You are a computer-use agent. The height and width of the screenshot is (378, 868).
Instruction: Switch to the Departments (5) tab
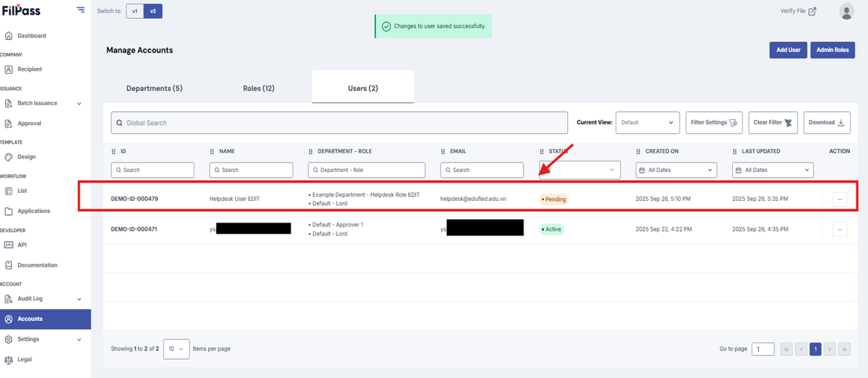(154, 88)
